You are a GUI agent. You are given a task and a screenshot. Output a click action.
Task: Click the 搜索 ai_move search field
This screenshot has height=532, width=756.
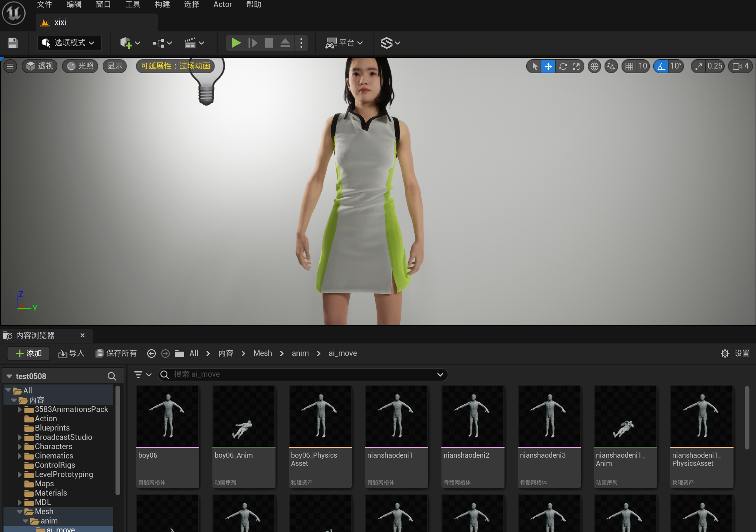[x=302, y=374]
